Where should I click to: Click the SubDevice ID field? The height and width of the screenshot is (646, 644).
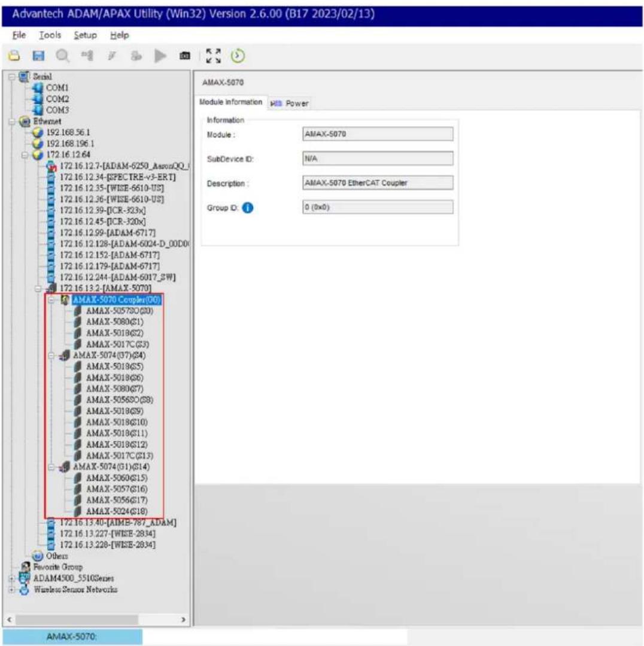[x=378, y=158]
